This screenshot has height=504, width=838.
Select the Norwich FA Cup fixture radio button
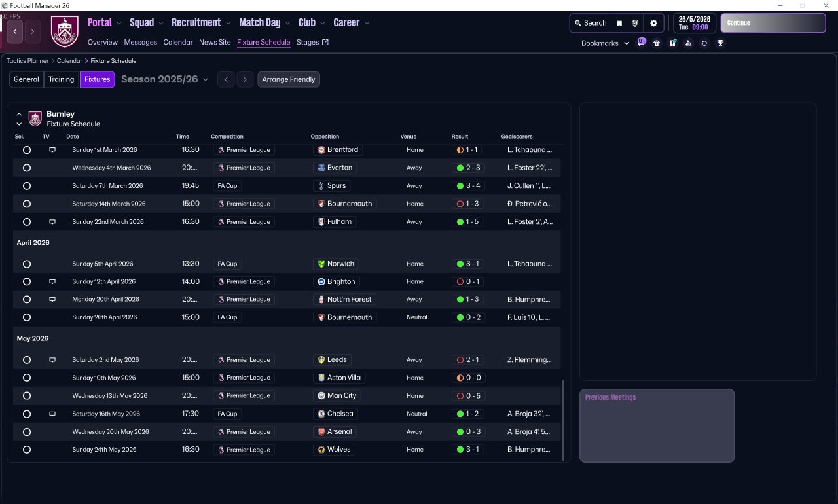click(27, 264)
